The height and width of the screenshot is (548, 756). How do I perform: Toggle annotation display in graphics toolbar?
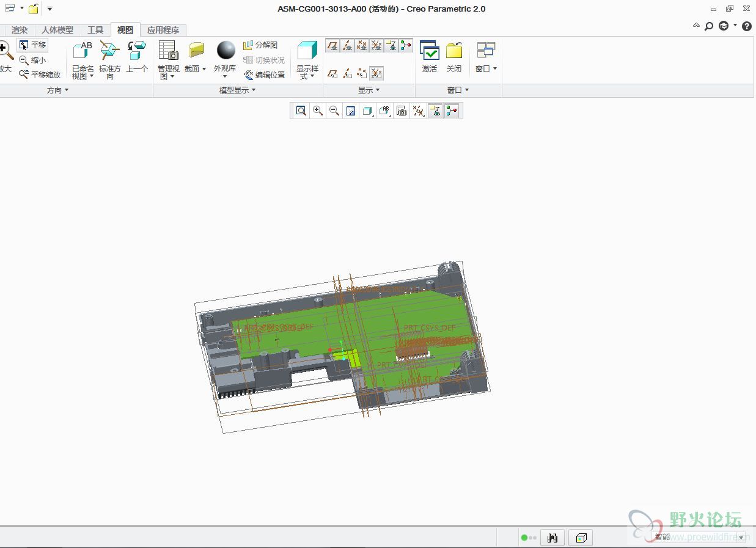click(435, 111)
